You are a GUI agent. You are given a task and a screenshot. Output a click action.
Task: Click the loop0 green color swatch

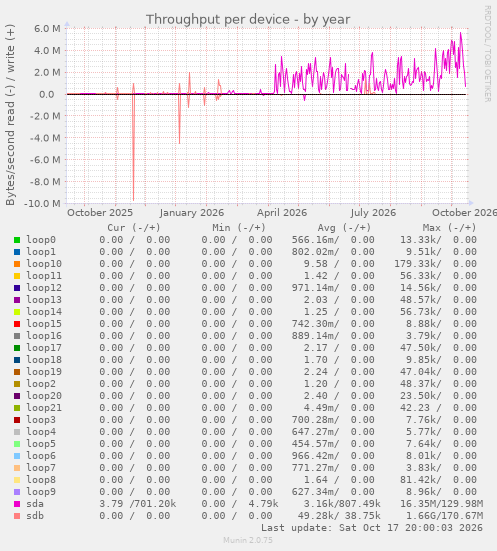coord(17,240)
